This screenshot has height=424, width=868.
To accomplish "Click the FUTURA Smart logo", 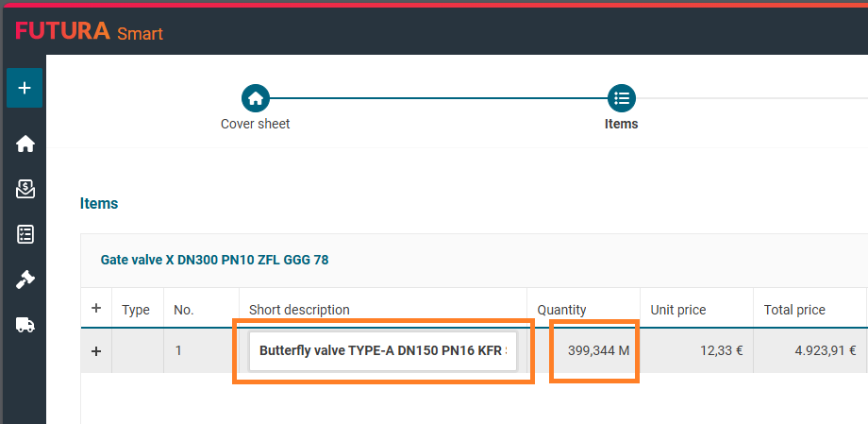I will tap(89, 31).
